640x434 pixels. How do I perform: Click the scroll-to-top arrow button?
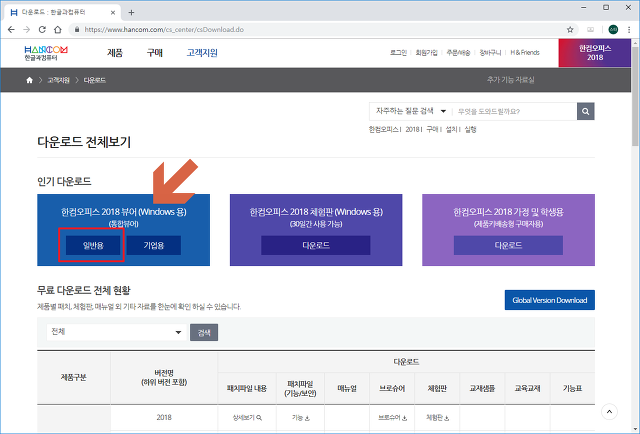point(609,412)
